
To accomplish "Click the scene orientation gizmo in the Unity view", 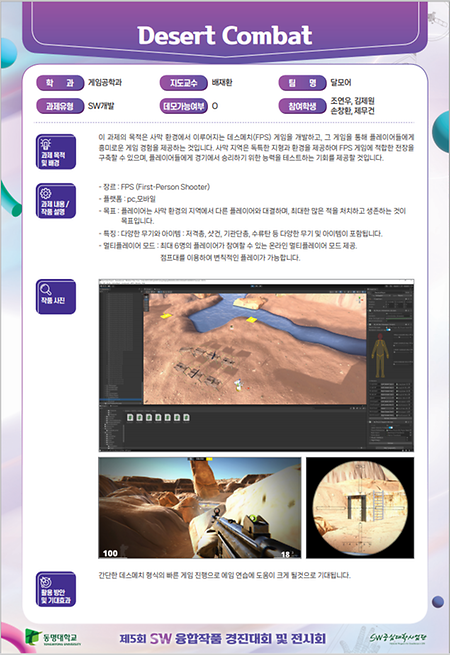I will coord(360,300).
